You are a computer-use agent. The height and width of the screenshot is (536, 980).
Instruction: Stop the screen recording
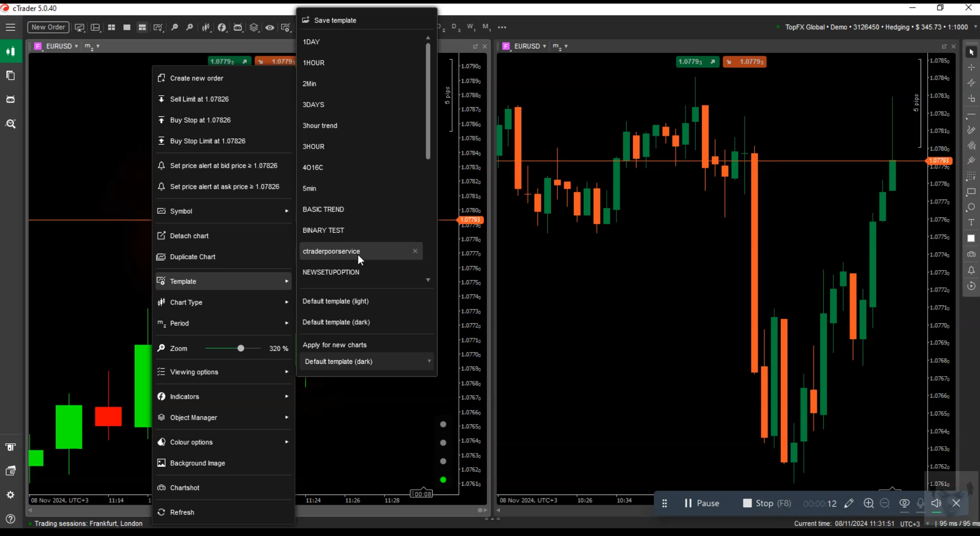tap(766, 503)
